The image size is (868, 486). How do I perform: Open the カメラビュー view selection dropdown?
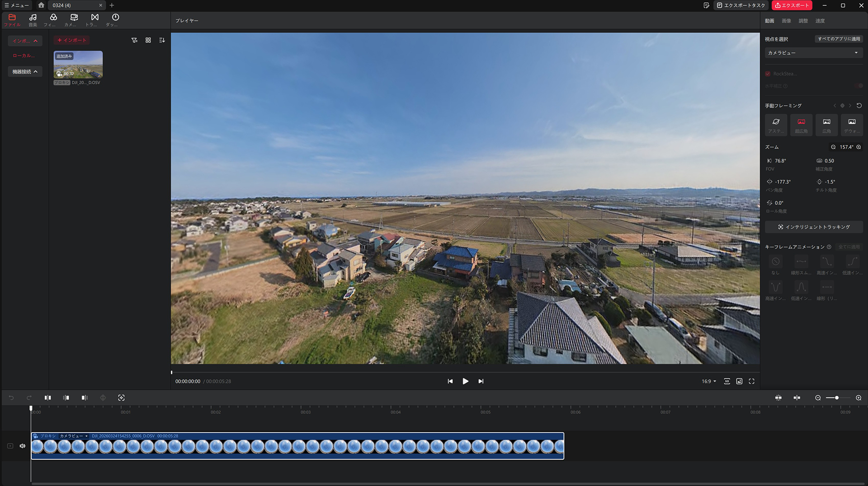pos(813,53)
